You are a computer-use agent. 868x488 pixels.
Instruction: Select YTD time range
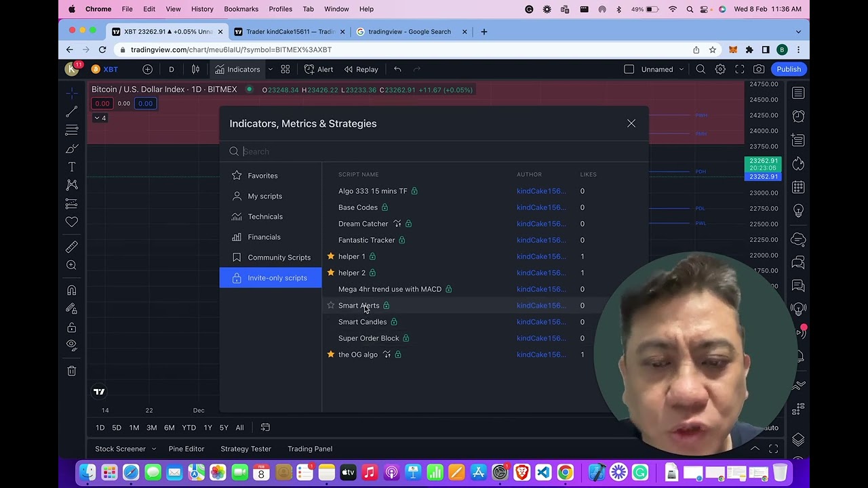[x=189, y=428]
